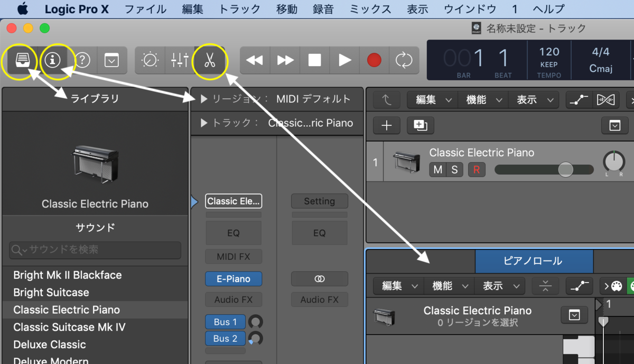Click the Stop transport button
The height and width of the screenshot is (364, 634).
tap(314, 60)
